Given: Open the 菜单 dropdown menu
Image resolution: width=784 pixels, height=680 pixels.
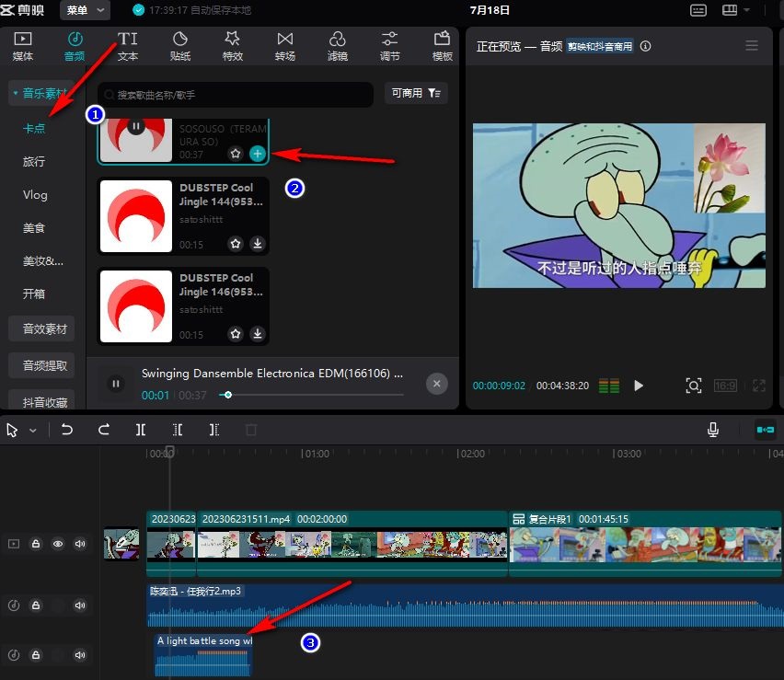Looking at the screenshot, I should pos(85,10).
